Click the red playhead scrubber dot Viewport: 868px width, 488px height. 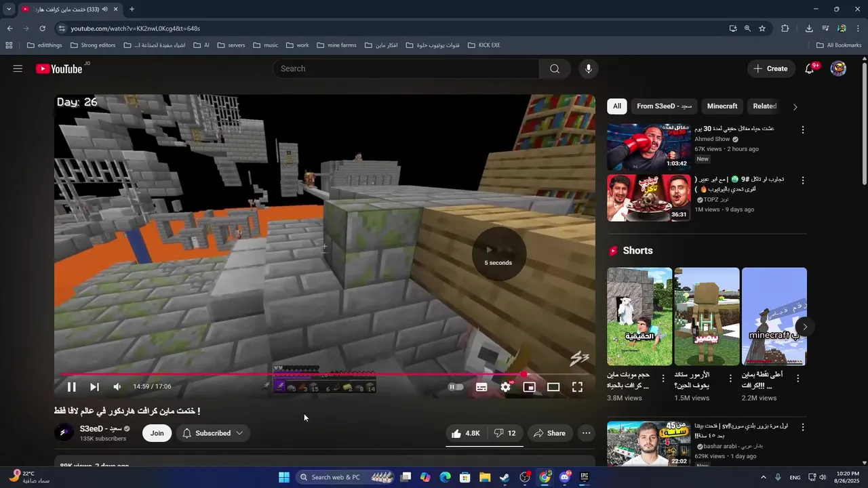(x=524, y=374)
